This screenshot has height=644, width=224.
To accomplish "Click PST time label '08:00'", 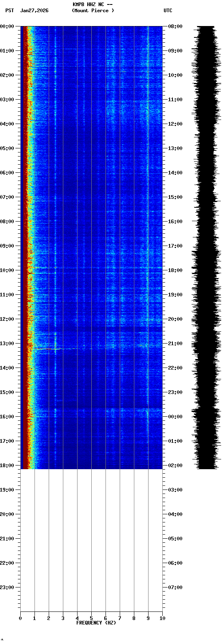I will tap(7, 222).
